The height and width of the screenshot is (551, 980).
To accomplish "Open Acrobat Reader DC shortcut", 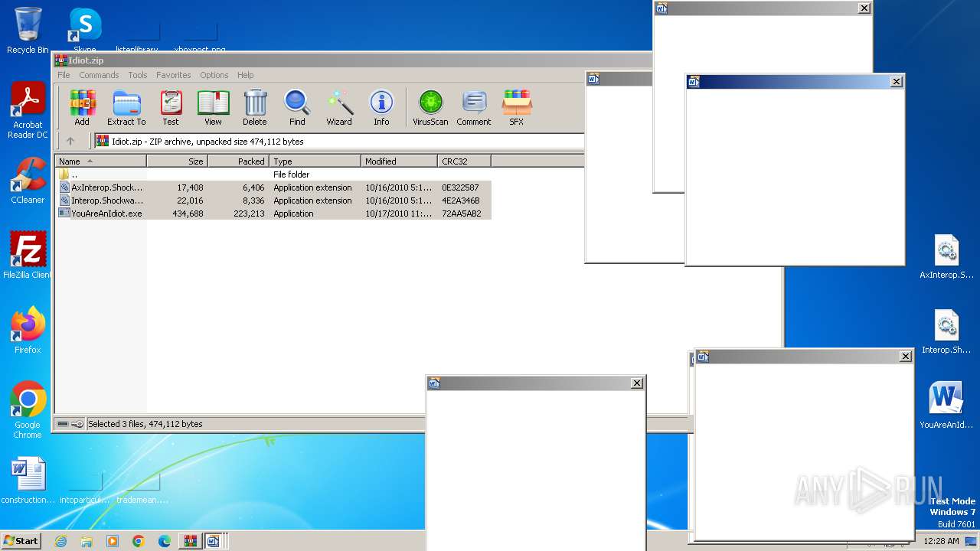I will (28, 111).
